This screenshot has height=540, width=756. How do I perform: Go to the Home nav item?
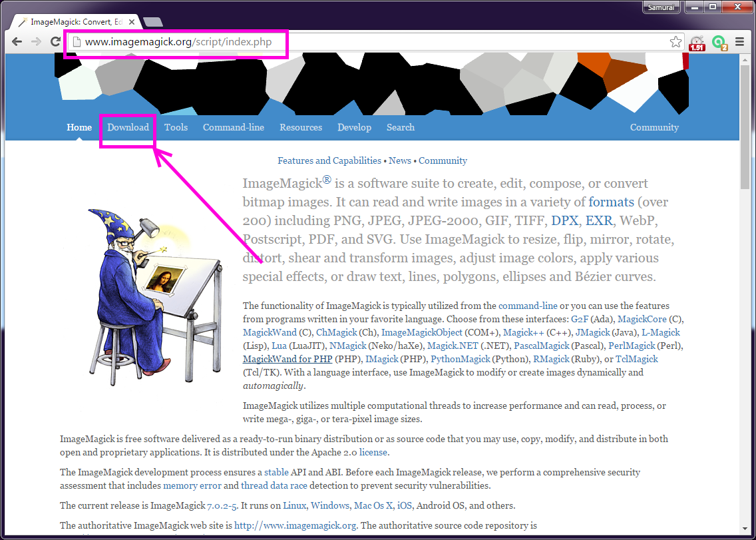pos(79,127)
